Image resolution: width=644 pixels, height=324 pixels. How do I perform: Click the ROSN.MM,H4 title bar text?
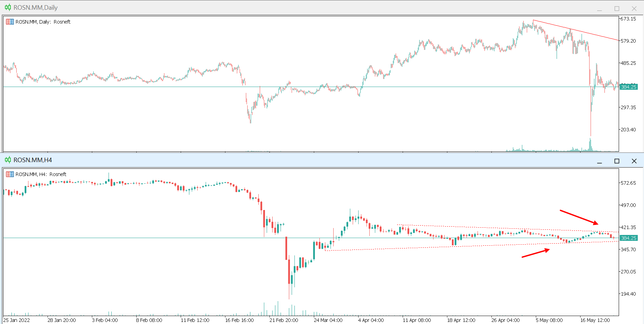pyautogui.click(x=33, y=160)
